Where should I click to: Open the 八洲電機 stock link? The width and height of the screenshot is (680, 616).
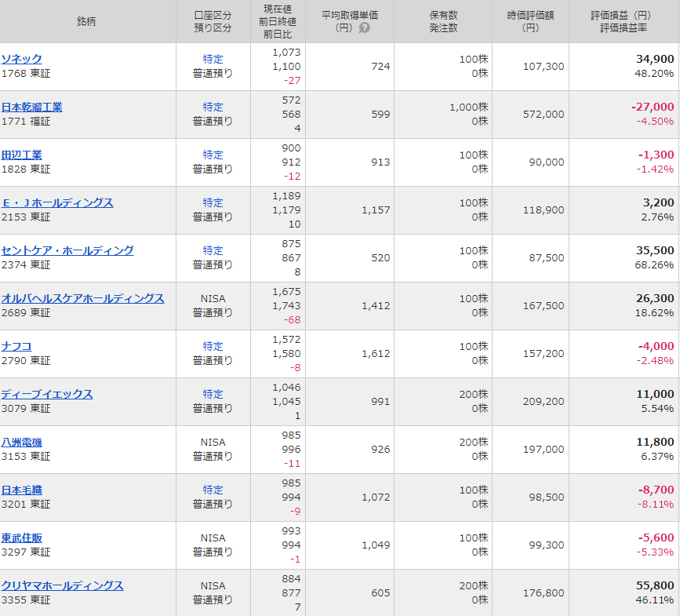22,442
